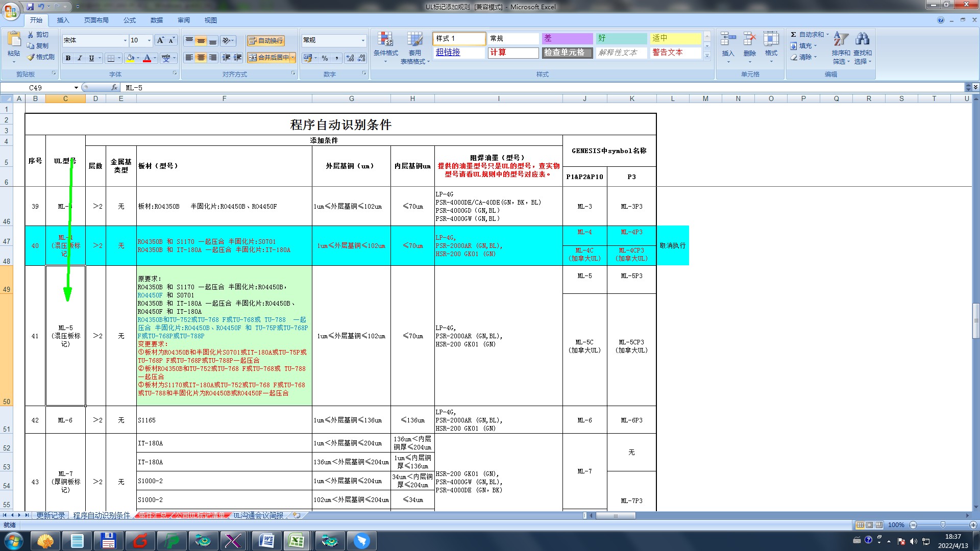Image resolution: width=980 pixels, height=551 pixels.
Task: Click the Paste (粘贴) icon
Action: [14, 39]
